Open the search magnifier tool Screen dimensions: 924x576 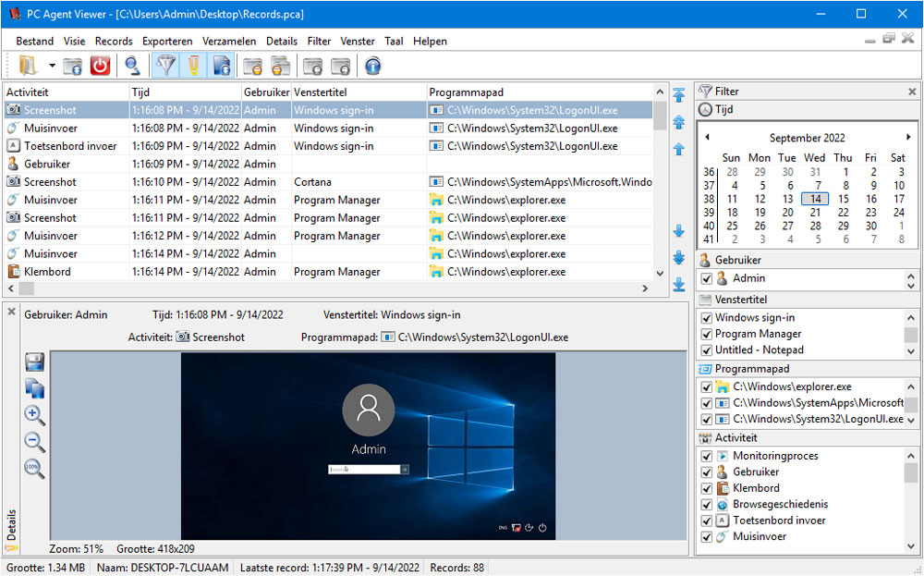(x=132, y=66)
